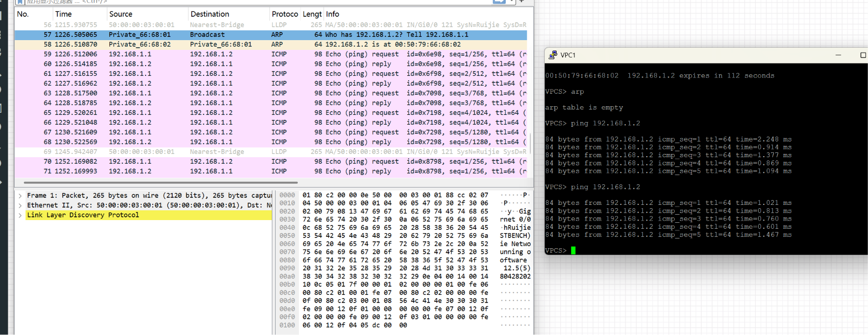Click ASCII text 'hRuijie' in bytes pane

click(x=516, y=228)
